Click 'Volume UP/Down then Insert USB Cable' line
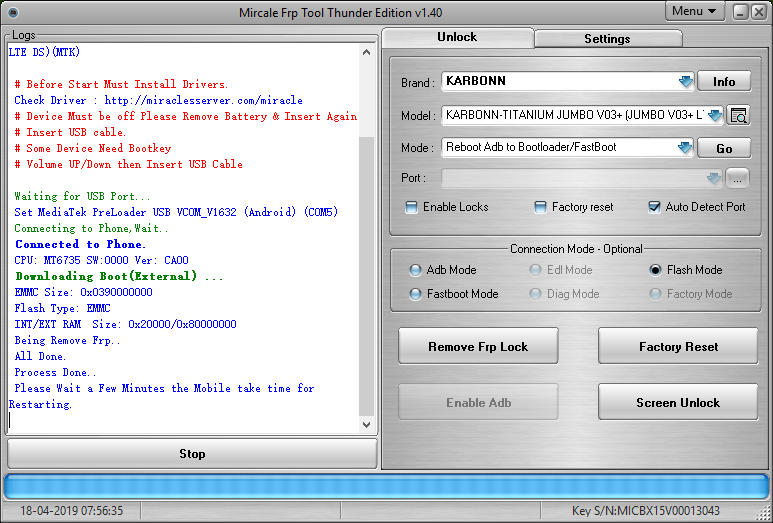The image size is (773, 523). (129, 164)
